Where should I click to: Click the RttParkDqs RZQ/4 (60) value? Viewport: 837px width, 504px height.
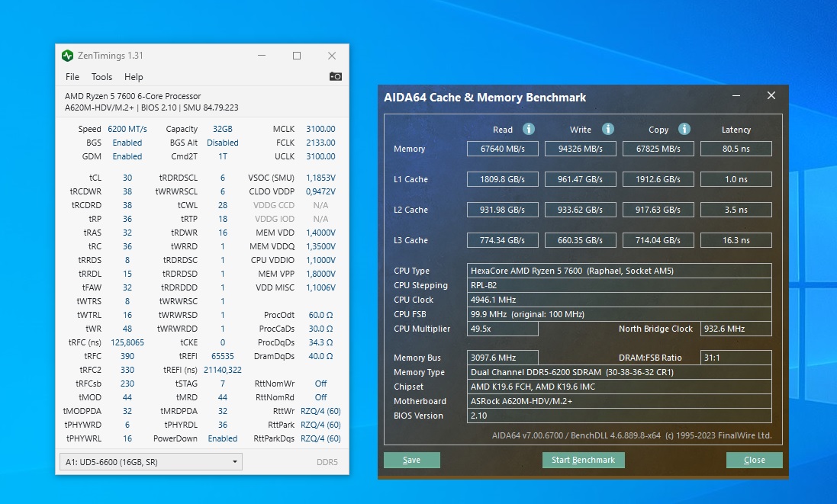320,438
